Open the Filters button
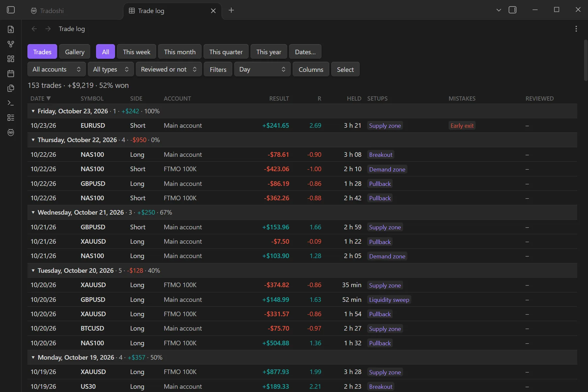588x392 pixels. click(218, 69)
